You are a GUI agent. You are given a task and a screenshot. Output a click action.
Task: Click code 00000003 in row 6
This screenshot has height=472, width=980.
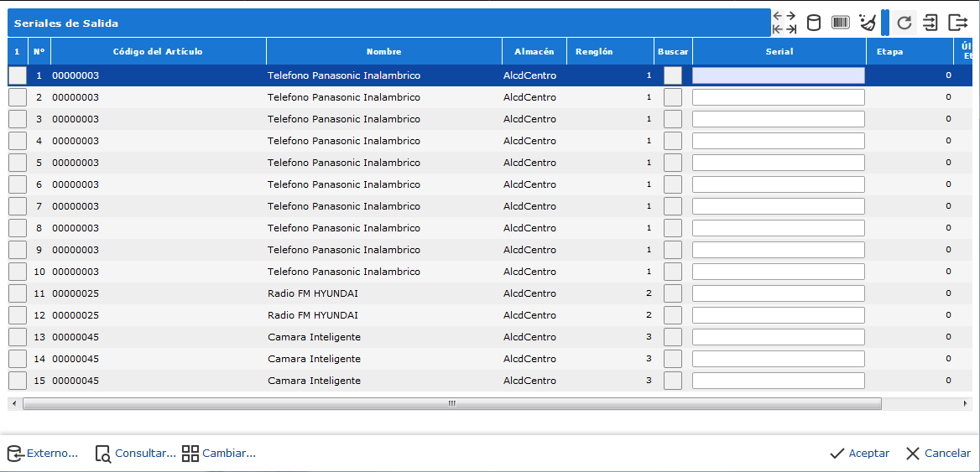coord(75,184)
